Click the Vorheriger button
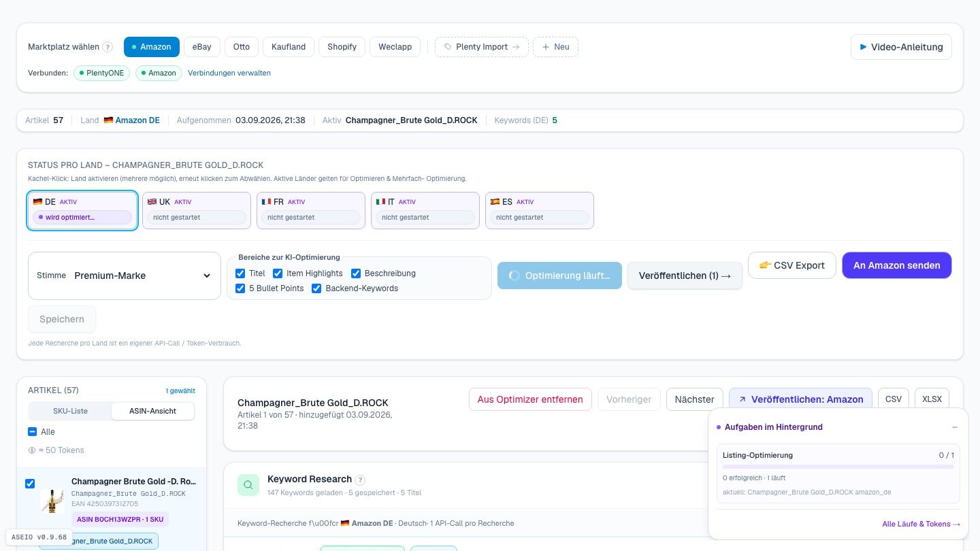This screenshot has width=980, height=551. 629,399
